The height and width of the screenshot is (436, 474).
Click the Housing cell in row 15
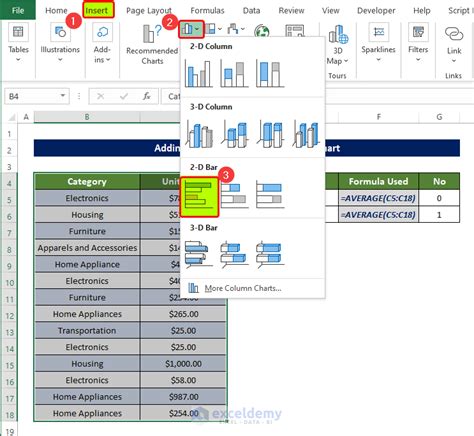pyautogui.click(x=87, y=364)
